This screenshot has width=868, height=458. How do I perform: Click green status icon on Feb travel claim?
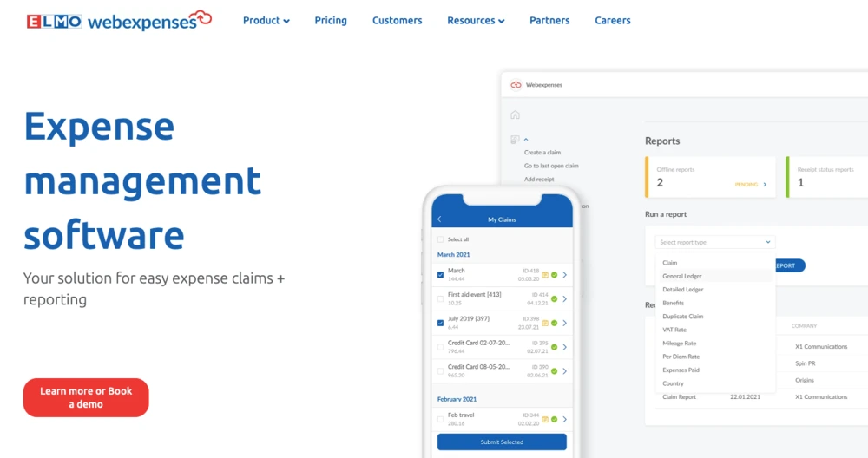554,419
